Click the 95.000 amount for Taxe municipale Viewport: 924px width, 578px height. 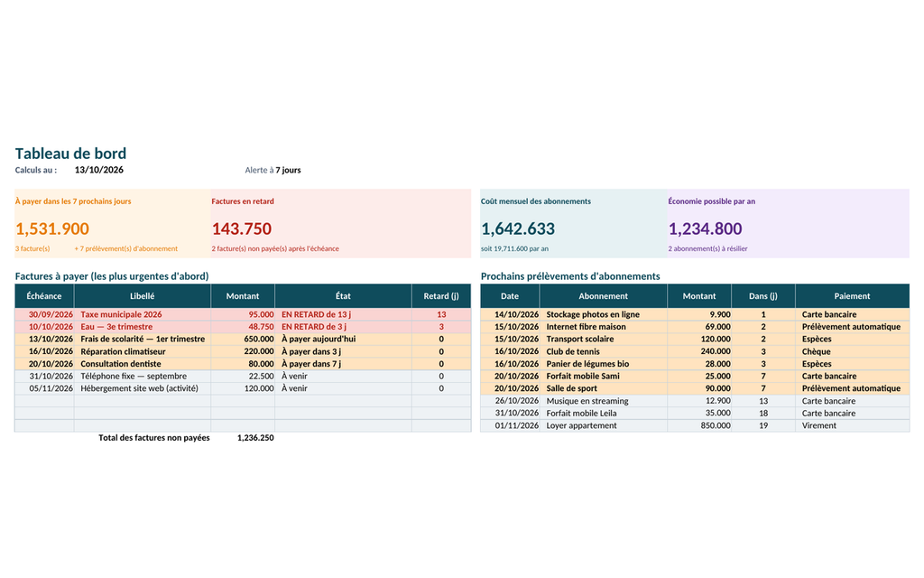pos(243,314)
